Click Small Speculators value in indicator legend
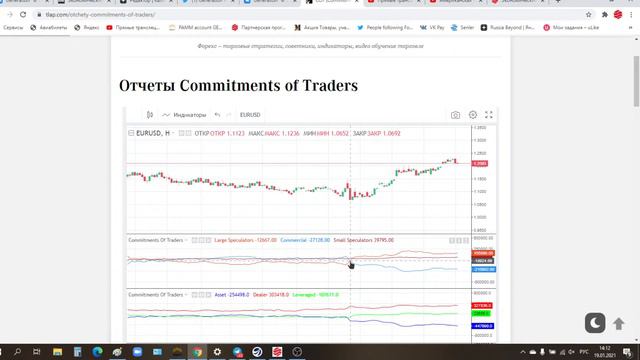Image resolution: width=640 pixels, height=360 pixels. tap(364, 240)
